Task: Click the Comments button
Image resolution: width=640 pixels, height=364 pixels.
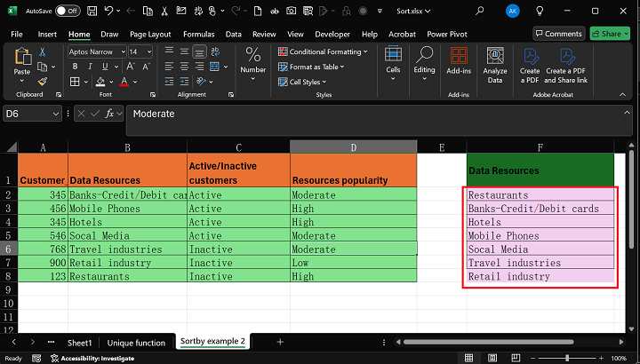Action: tap(557, 34)
